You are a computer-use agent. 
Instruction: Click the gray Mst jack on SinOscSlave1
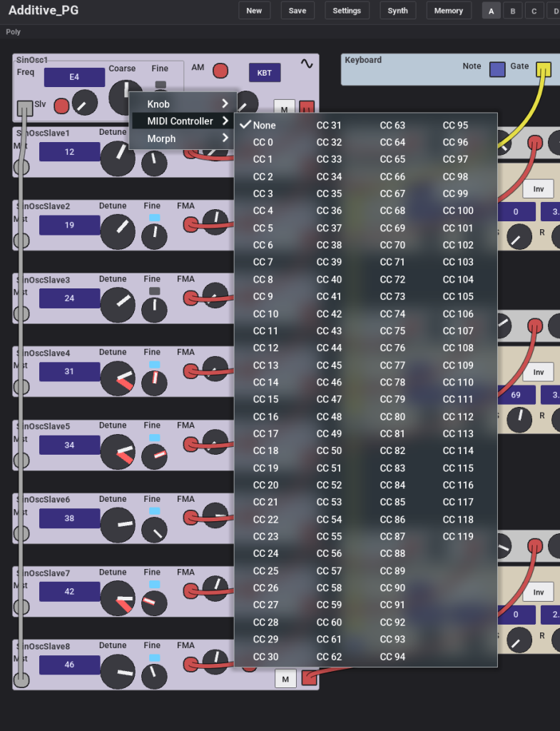pos(21,167)
